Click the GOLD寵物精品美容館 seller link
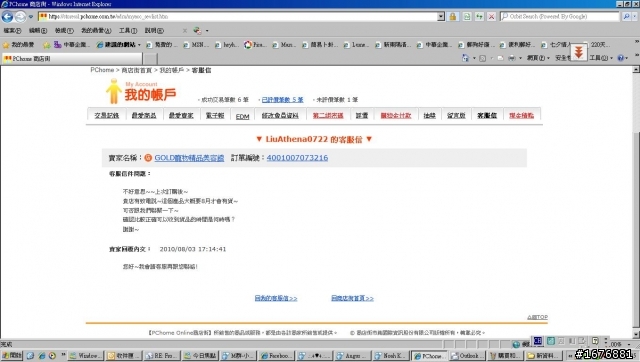 click(x=189, y=158)
